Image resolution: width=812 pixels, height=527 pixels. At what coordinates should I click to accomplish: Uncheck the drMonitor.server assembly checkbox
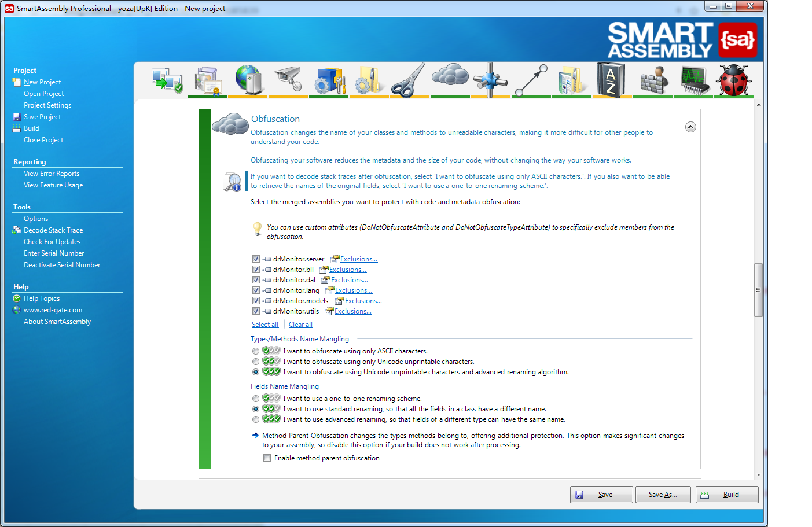tap(256, 259)
